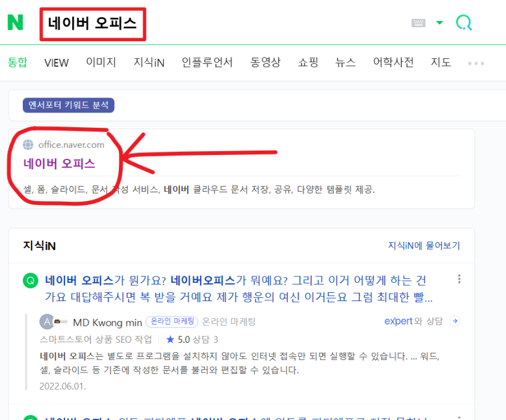The height and width of the screenshot is (420, 506).
Task: Click the arrow icon beside expert와 상담
Action: 455,321
